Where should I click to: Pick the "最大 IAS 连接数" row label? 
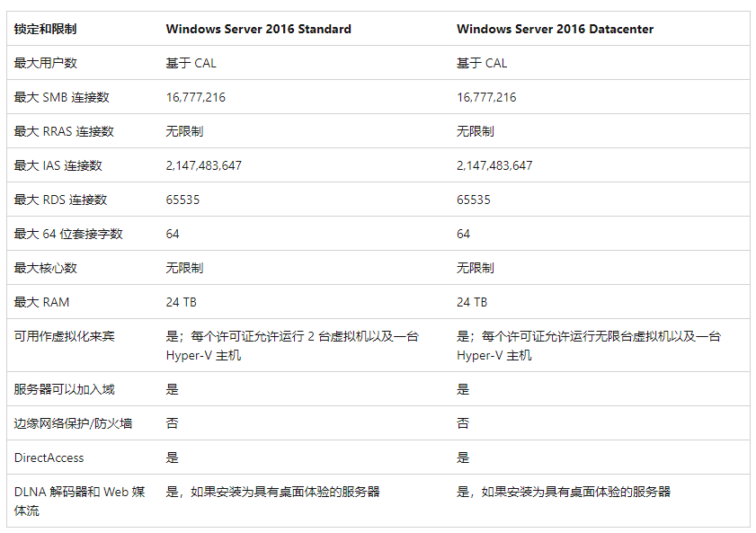(58, 165)
